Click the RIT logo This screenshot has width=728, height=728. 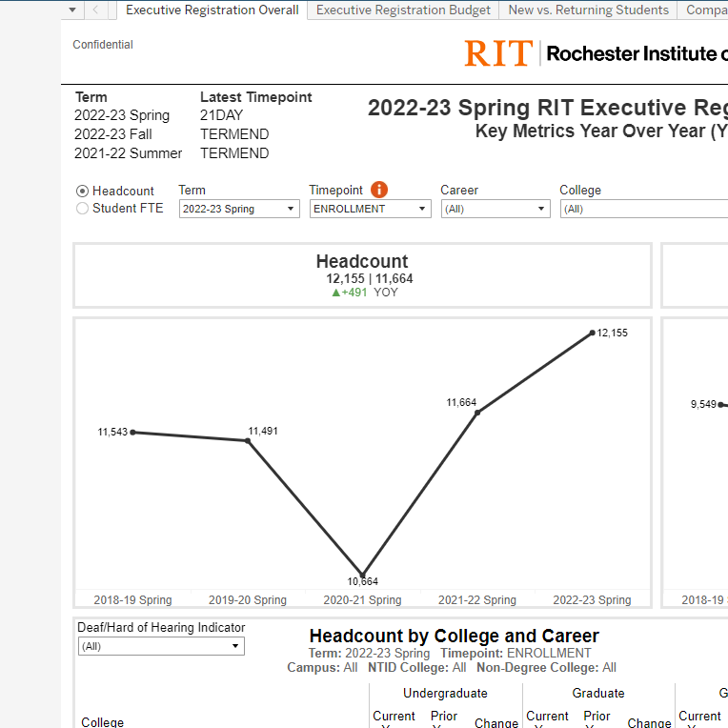point(497,53)
